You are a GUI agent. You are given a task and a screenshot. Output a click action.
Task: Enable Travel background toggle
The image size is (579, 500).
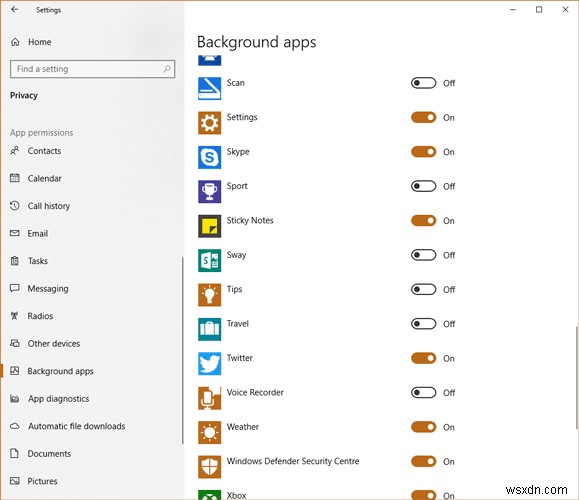tap(424, 324)
